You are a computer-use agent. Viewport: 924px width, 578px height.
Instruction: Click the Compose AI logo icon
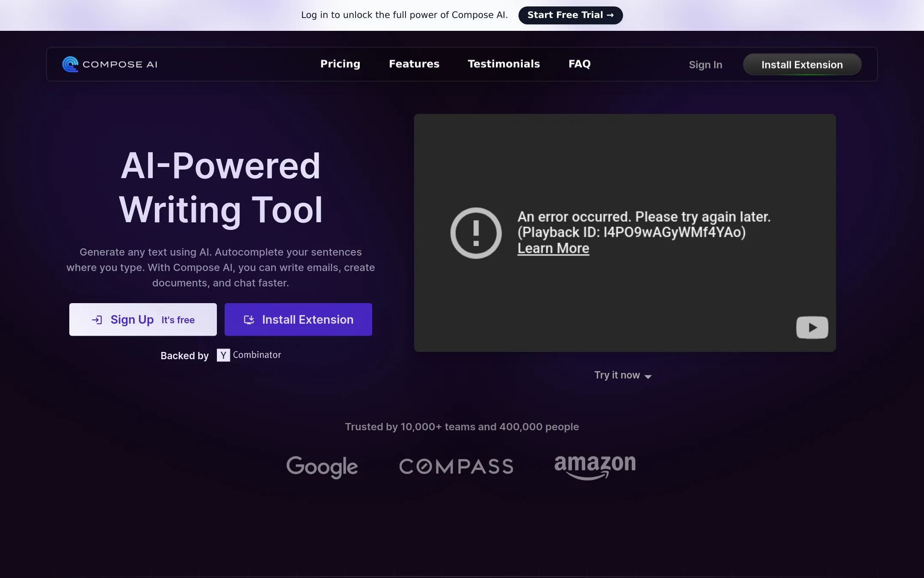tap(70, 64)
